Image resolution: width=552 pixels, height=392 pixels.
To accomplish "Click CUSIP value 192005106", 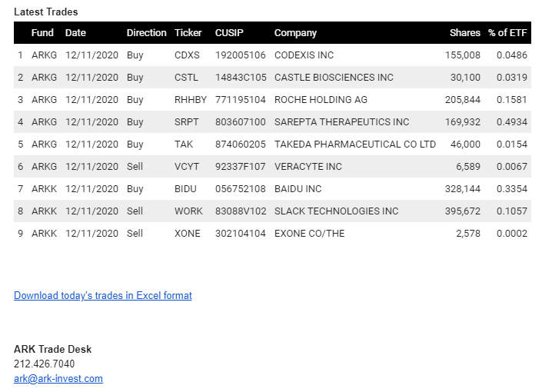I will 241,55.
